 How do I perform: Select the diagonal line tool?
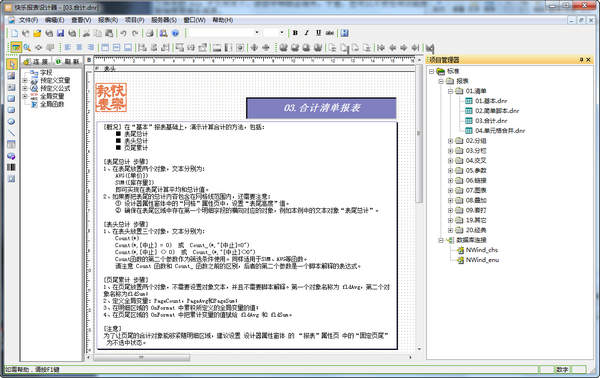pyautogui.click(x=11, y=133)
